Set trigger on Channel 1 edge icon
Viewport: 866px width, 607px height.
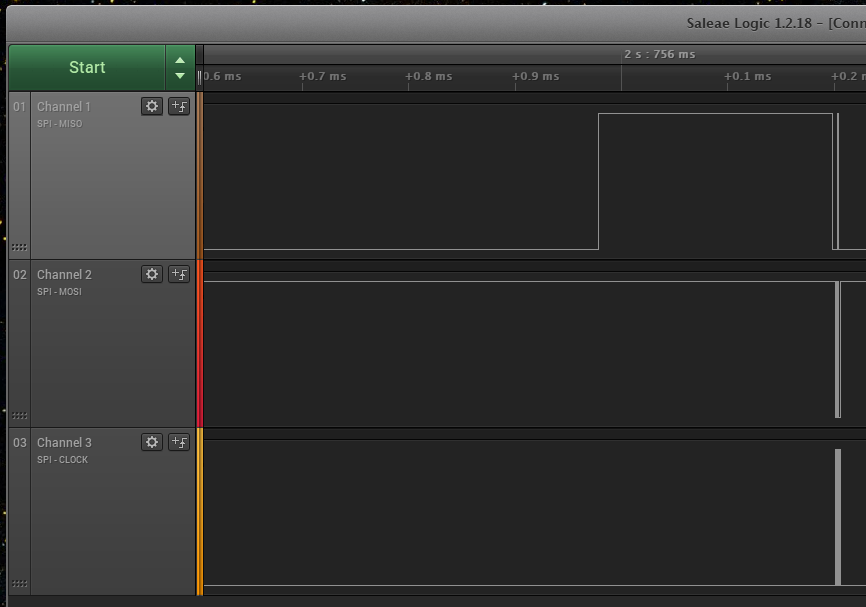pos(179,106)
